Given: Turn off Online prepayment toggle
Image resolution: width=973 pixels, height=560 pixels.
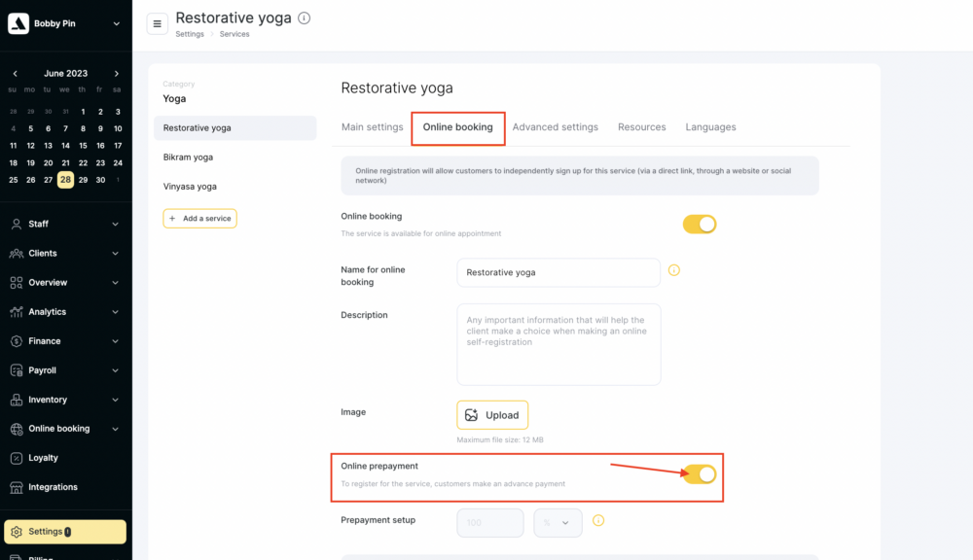Looking at the screenshot, I should click(x=699, y=474).
